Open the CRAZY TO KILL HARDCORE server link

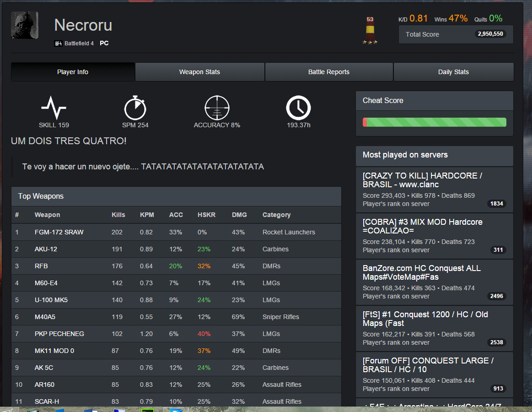[422, 180]
